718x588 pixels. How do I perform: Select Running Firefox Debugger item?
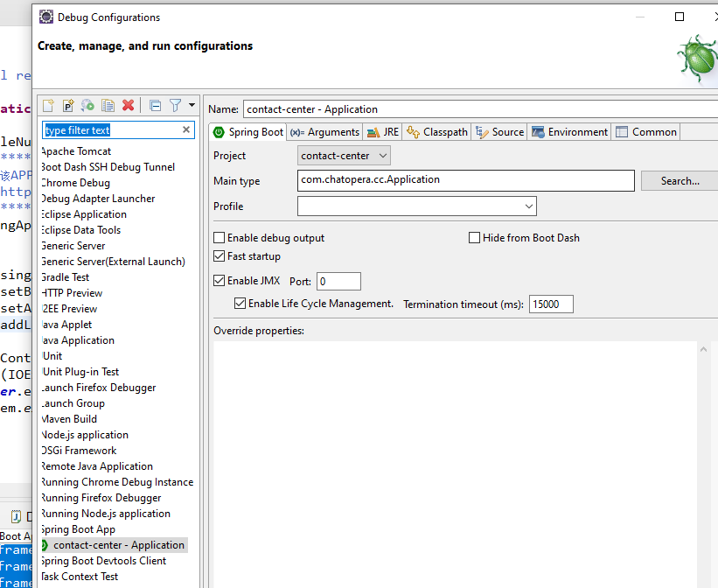pyautogui.click(x=101, y=498)
